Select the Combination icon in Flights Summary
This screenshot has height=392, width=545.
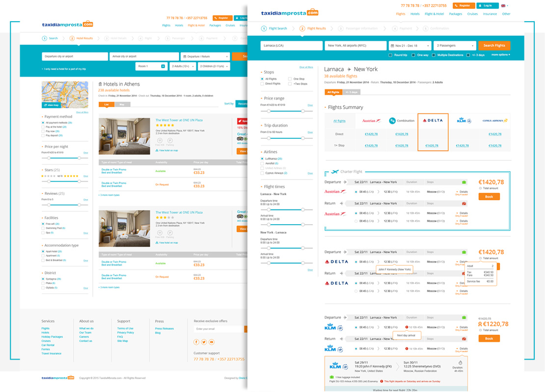tap(392, 121)
